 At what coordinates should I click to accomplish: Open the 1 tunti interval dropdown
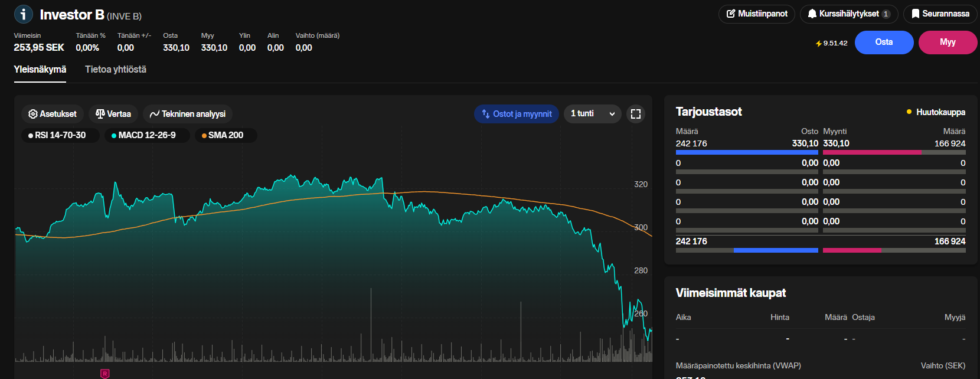click(x=592, y=114)
